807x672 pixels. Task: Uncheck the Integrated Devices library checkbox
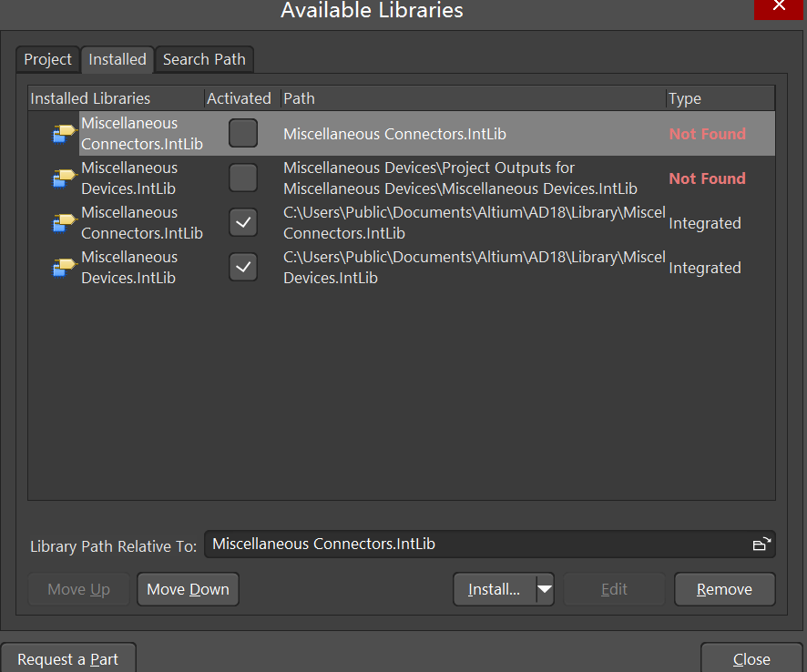(243, 267)
